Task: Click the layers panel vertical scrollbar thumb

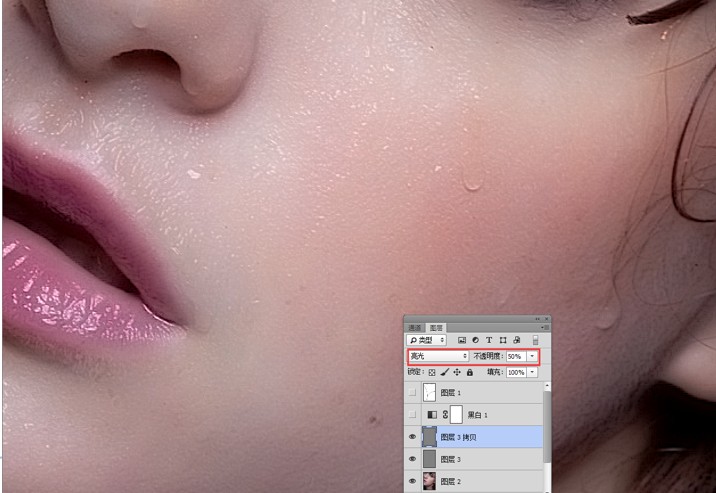Action: (x=547, y=426)
